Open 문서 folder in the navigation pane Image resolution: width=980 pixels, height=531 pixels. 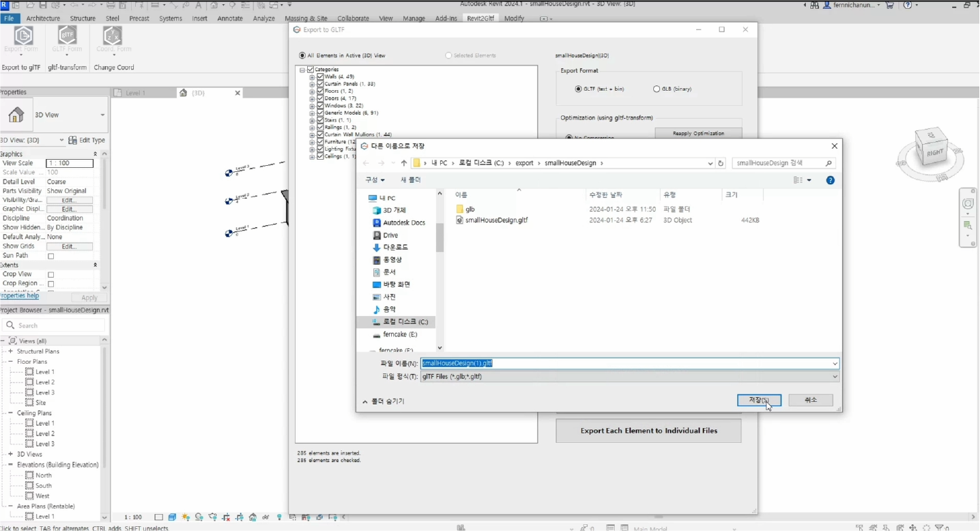[x=389, y=272]
